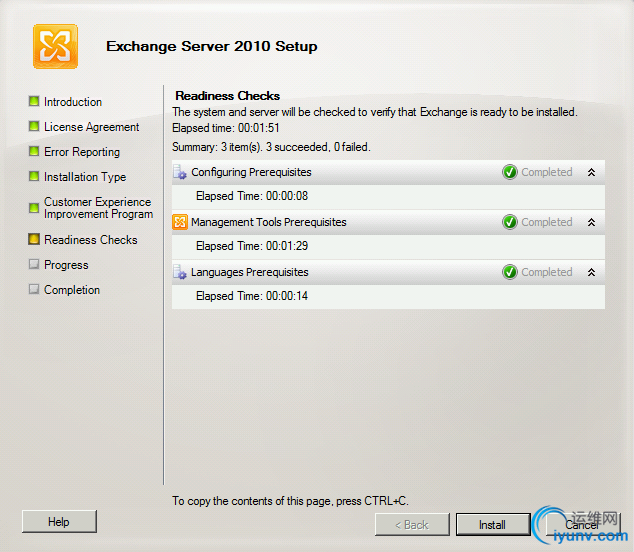
Task: Click the system and server verification description
Action: (375, 112)
